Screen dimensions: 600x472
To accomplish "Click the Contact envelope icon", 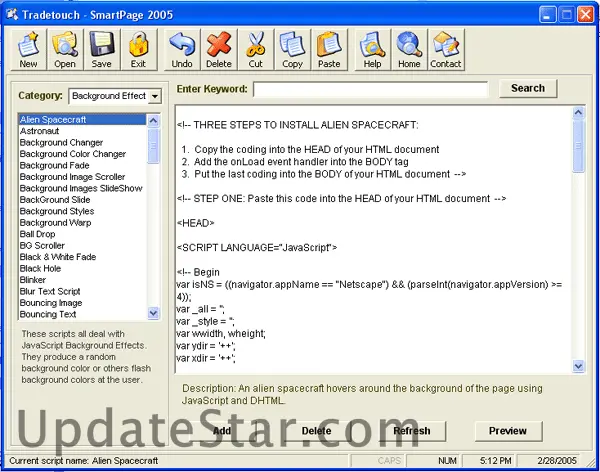I will point(446,49).
